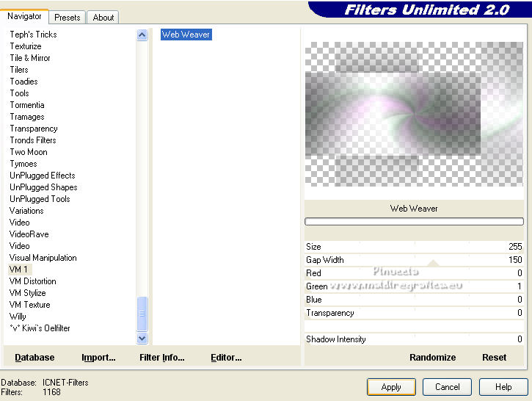Select UnPlugged Shapes group
Viewport: 532px width, 401px height.
pos(43,187)
